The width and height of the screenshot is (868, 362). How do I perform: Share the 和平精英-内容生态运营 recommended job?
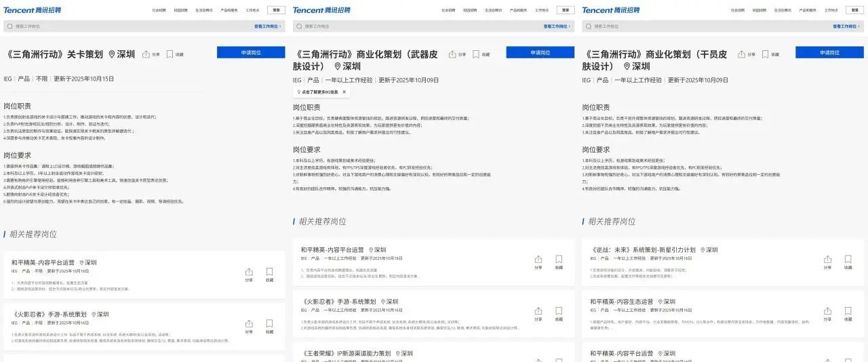pyautogui.click(x=827, y=314)
